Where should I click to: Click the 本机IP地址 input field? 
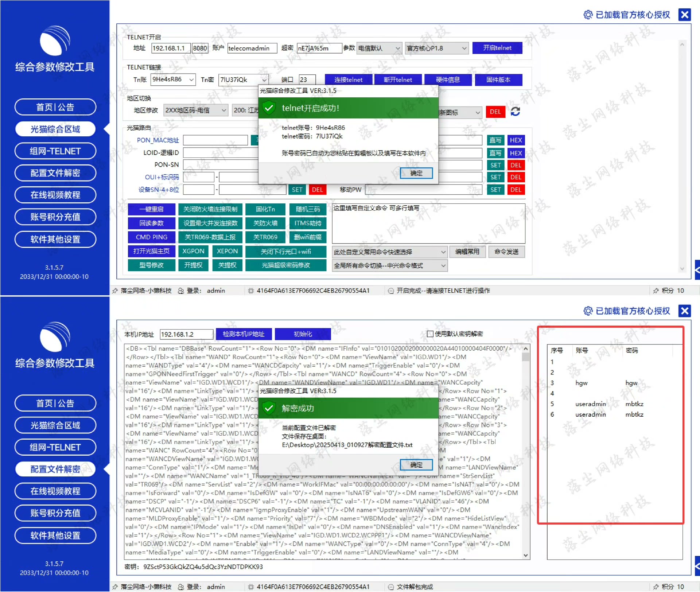(186, 334)
